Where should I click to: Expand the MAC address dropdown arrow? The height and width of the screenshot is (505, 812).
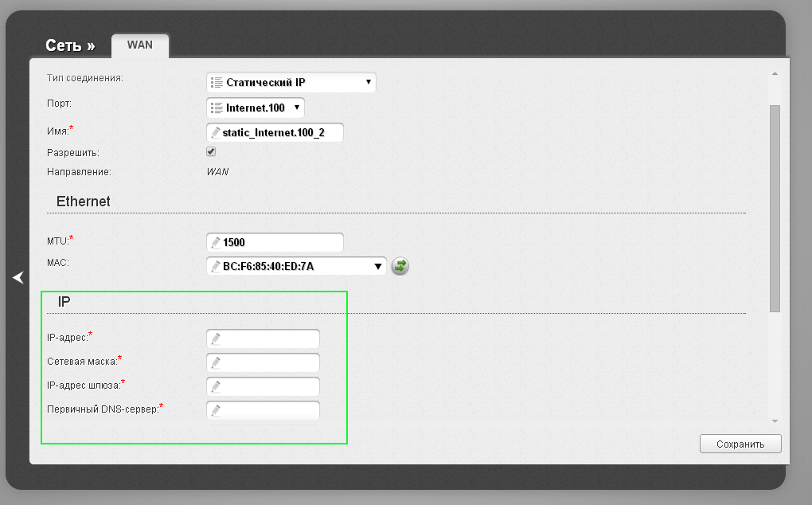click(378, 266)
